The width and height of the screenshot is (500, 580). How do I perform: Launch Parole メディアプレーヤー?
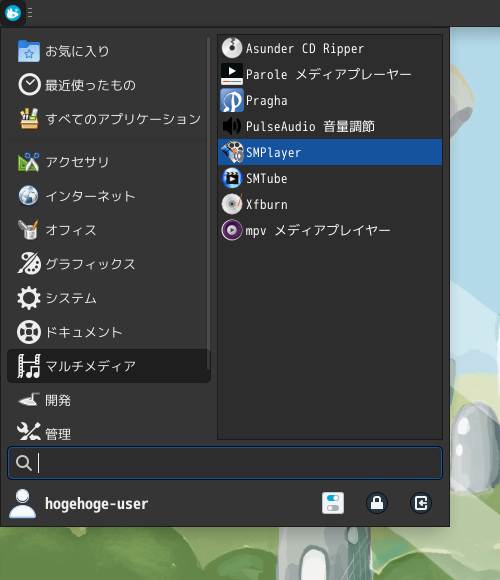point(330,74)
